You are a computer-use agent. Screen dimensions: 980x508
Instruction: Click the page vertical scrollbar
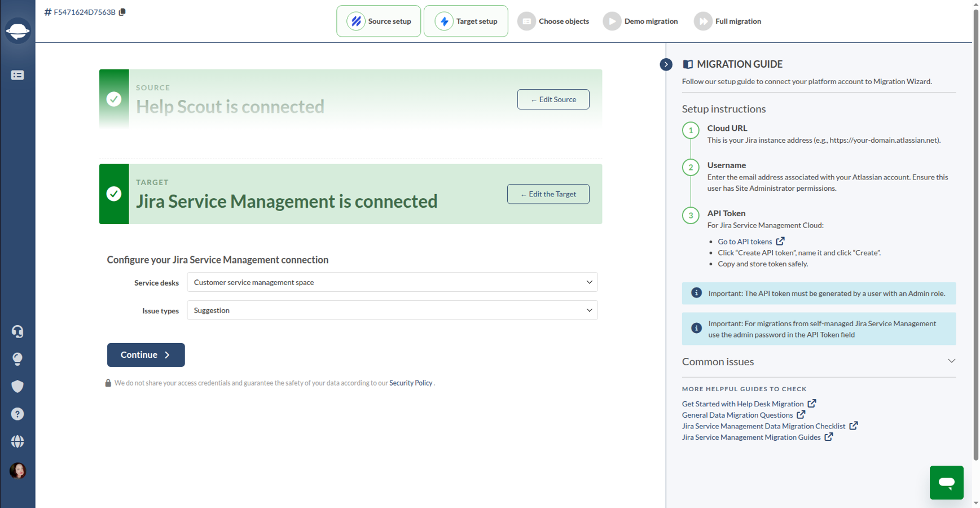pyautogui.click(x=976, y=234)
